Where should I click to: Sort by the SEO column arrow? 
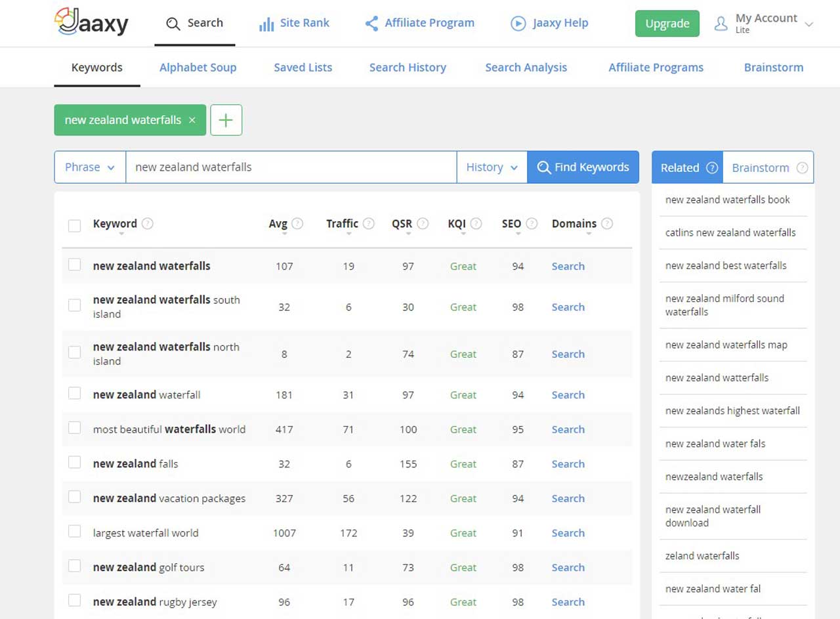point(518,234)
